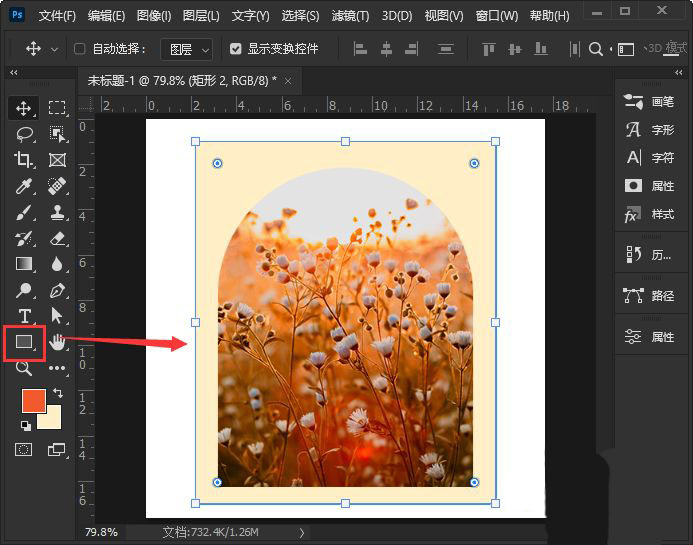Viewport: 693px width, 545px height.
Task: Open the Move tool preset picker arrow
Action: pyautogui.click(x=54, y=49)
